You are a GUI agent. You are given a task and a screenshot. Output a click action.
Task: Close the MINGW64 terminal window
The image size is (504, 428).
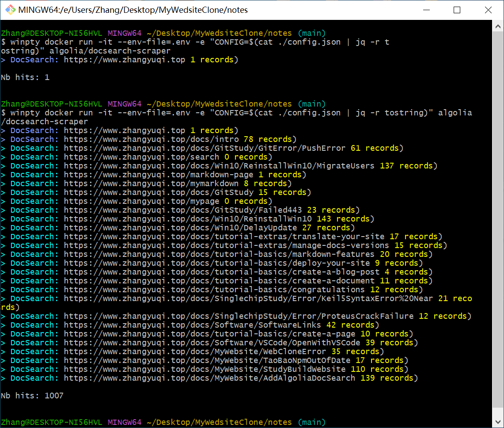[488, 10]
